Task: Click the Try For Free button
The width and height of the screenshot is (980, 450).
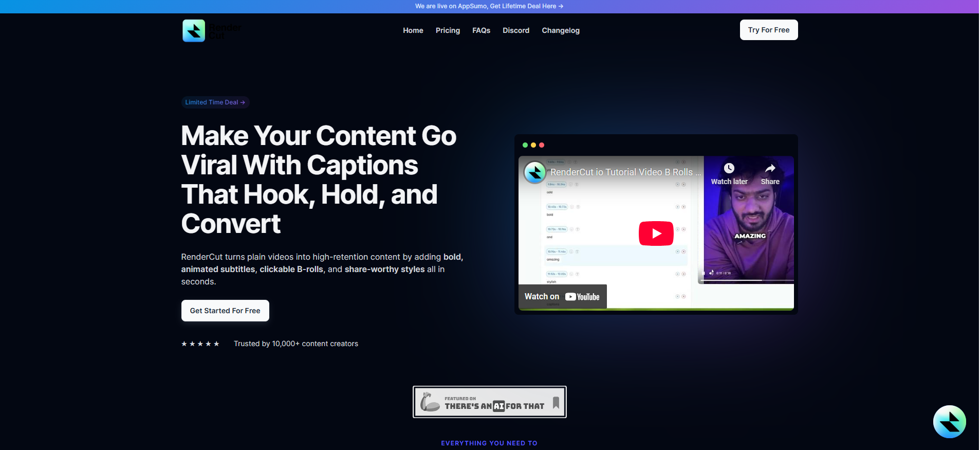Action: click(769, 30)
